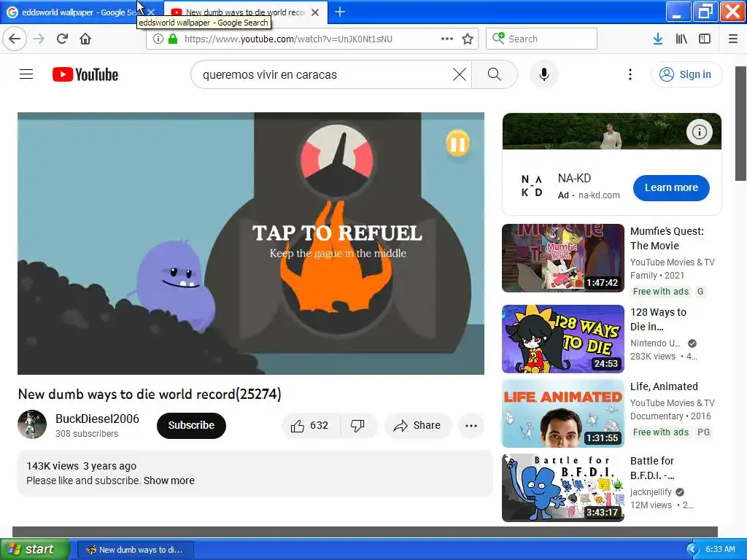The height and width of the screenshot is (560, 747).
Task: Open more actions menu under the video
Action: tap(471, 426)
